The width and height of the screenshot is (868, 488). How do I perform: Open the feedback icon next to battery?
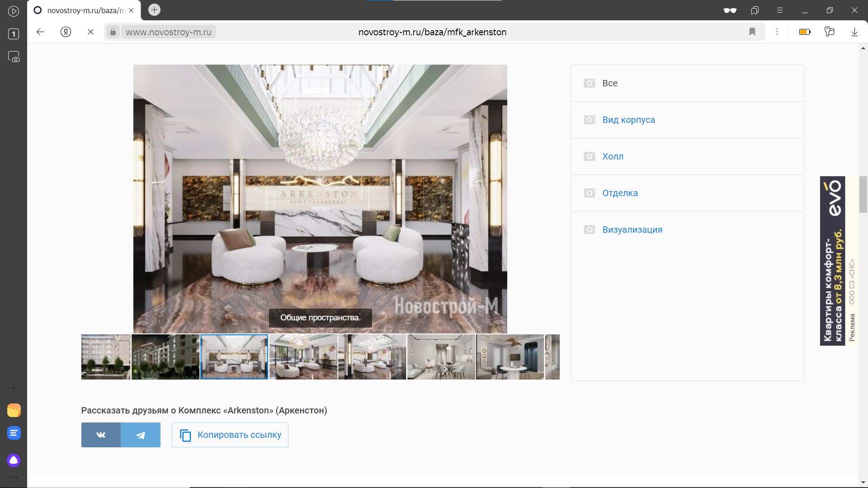pos(829,32)
